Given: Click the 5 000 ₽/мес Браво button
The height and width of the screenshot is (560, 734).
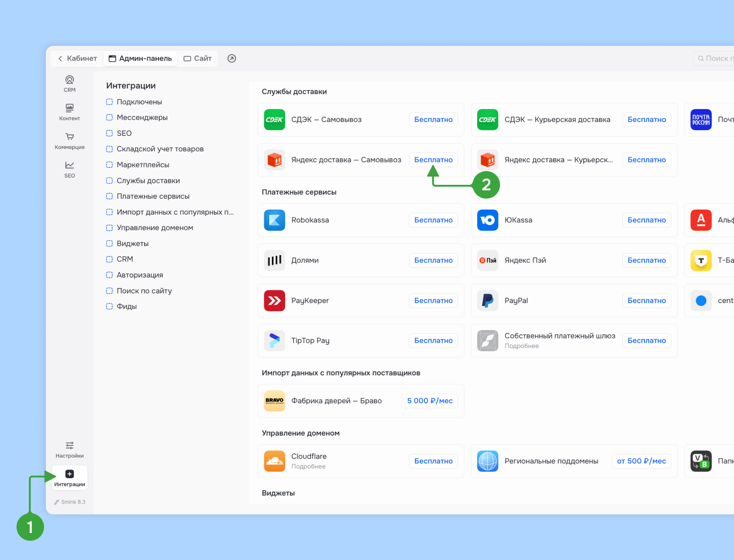Looking at the screenshot, I should (430, 401).
